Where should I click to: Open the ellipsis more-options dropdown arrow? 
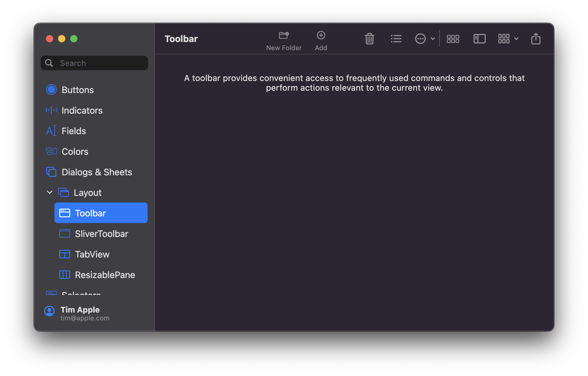(x=433, y=39)
